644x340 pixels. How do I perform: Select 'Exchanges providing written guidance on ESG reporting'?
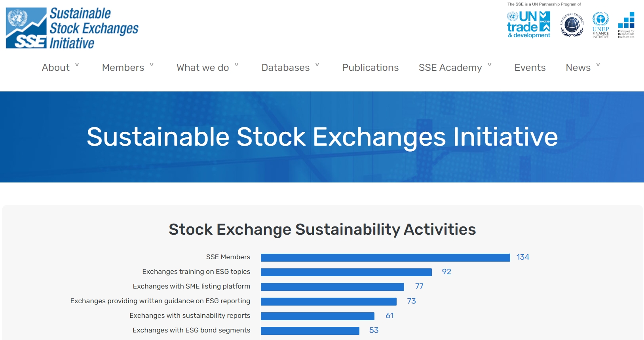160,301
